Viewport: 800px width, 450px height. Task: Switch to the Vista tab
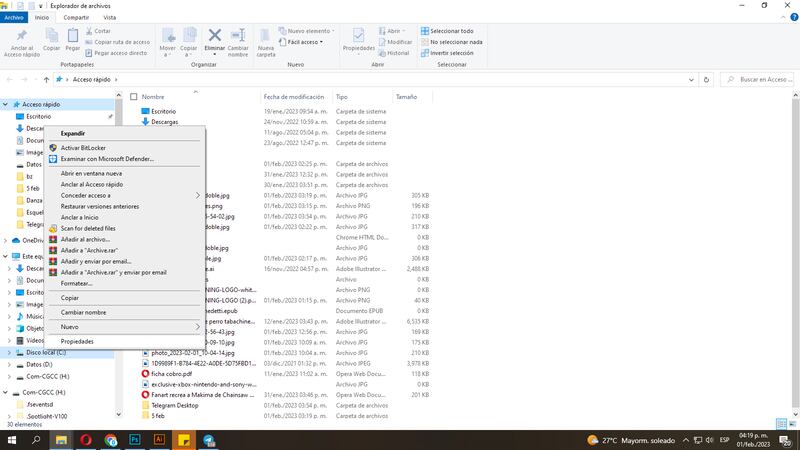[110, 17]
